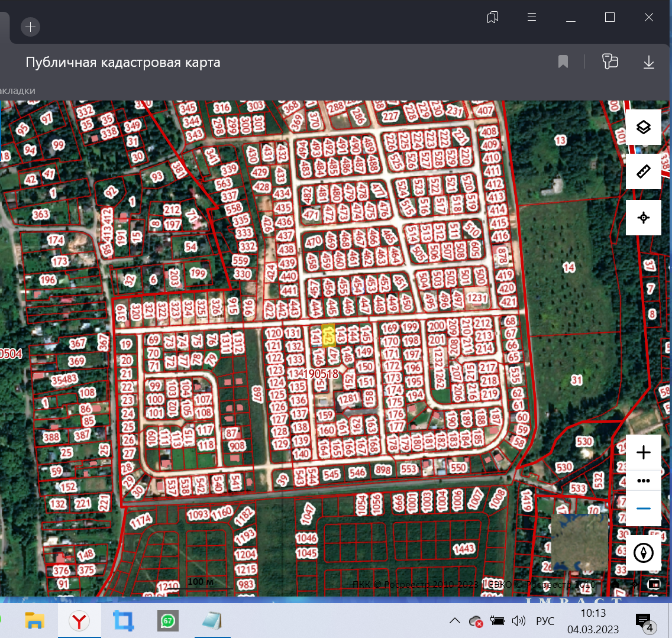Activate the ruler measurement tool
The width and height of the screenshot is (672, 638).
click(x=644, y=172)
